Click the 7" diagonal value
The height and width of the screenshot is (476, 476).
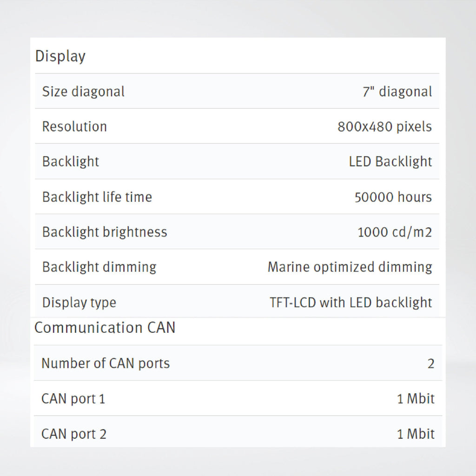(397, 92)
